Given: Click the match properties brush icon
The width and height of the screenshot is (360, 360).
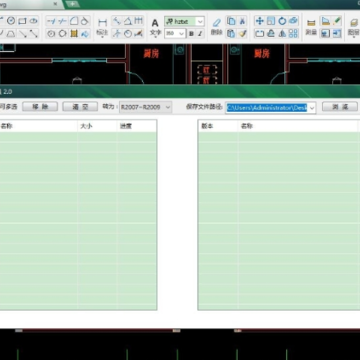Looking at the screenshot, I should point(242,34).
